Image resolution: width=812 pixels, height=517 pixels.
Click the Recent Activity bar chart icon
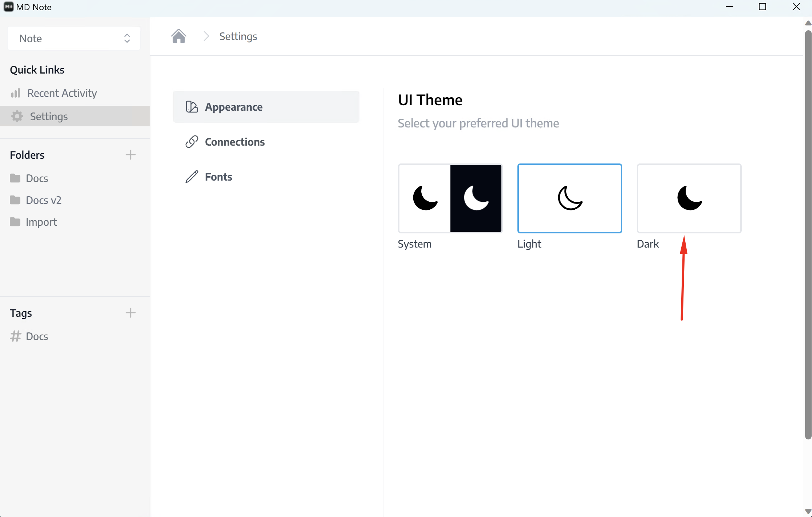point(16,93)
